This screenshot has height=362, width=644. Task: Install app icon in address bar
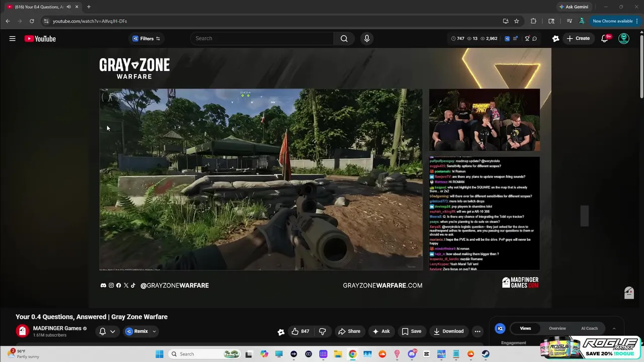505,21
